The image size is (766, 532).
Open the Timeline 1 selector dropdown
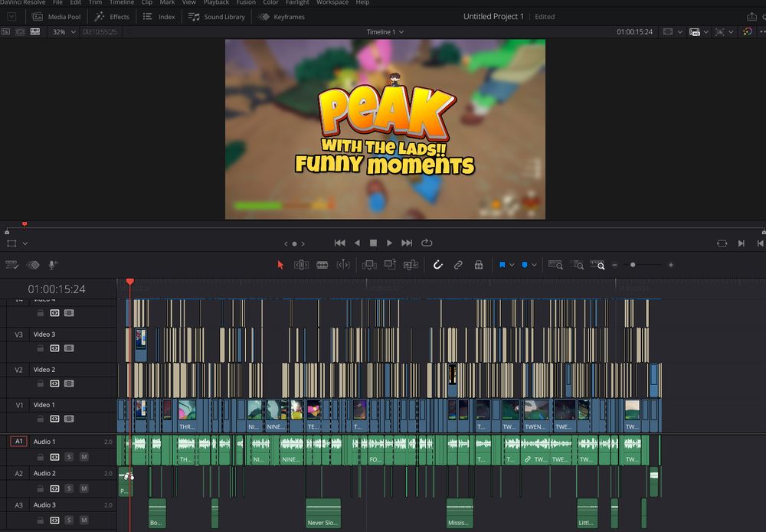pyautogui.click(x=385, y=31)
